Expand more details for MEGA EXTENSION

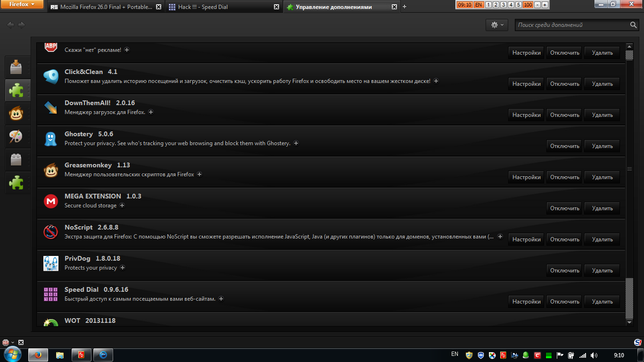[122, 206]
